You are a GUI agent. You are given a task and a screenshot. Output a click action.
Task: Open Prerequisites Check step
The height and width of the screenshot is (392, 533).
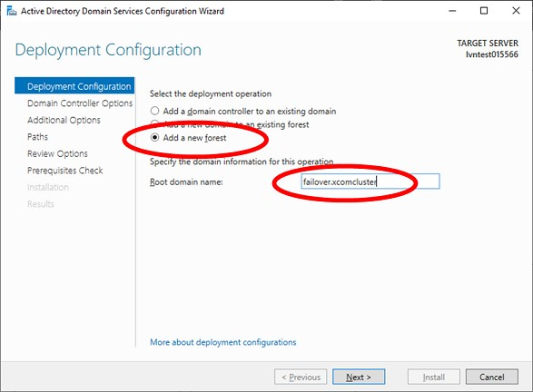click(65, 171)
